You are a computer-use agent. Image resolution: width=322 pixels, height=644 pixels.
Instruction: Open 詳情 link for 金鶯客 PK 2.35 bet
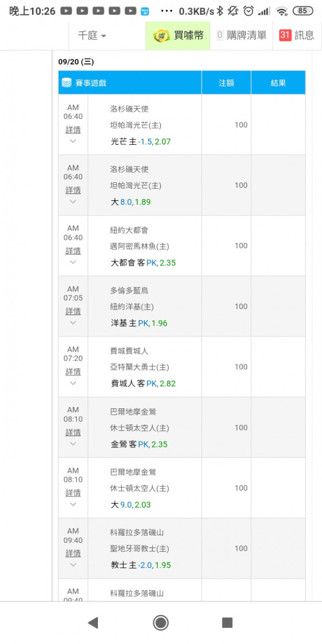tap(73, 433)
